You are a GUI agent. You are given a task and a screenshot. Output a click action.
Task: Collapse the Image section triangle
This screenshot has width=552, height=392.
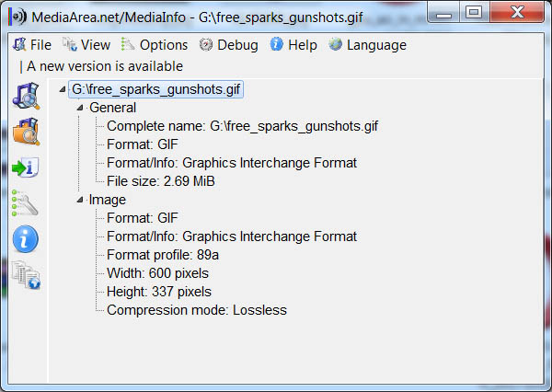click(x=80, y=200)
